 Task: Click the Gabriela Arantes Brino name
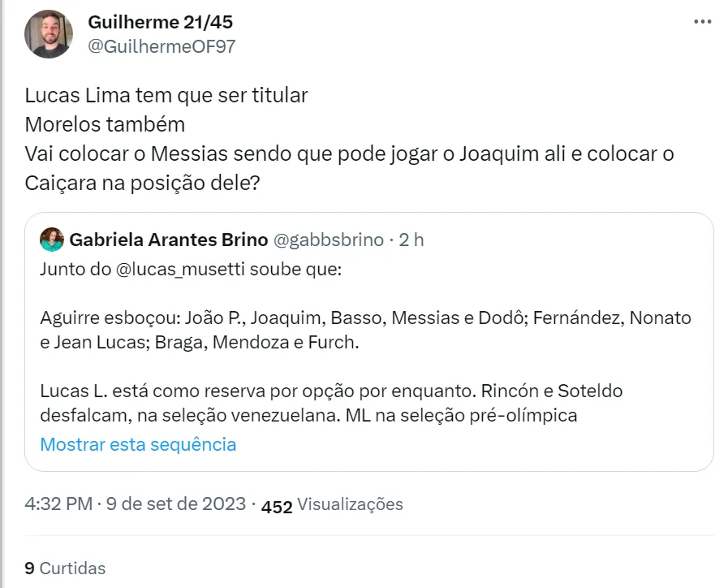(169, 240)
